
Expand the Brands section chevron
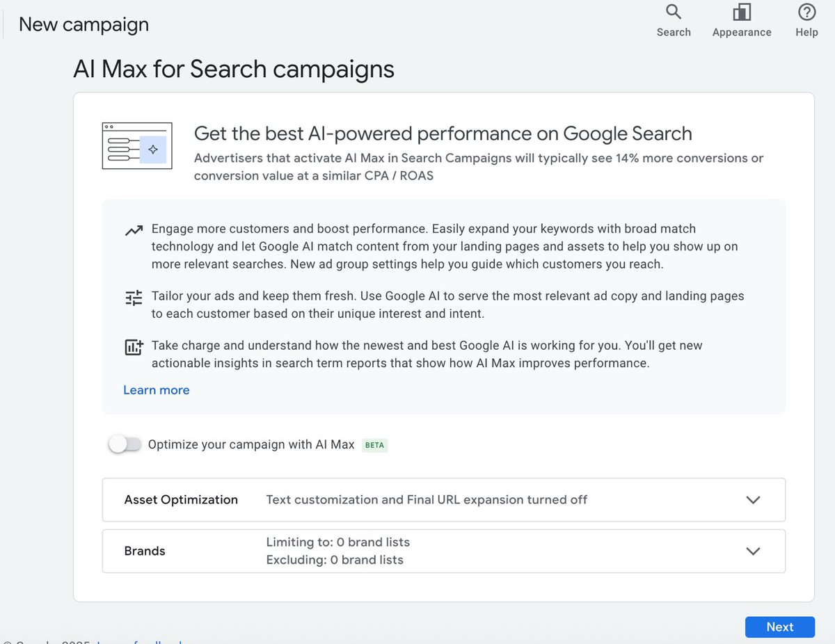pos(753,551)
